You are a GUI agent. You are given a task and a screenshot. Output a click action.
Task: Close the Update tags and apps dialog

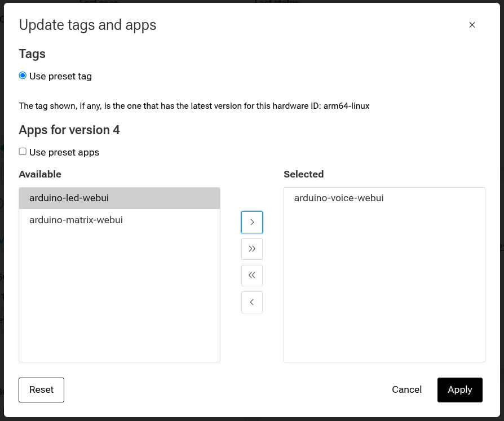tap(472, 25)
